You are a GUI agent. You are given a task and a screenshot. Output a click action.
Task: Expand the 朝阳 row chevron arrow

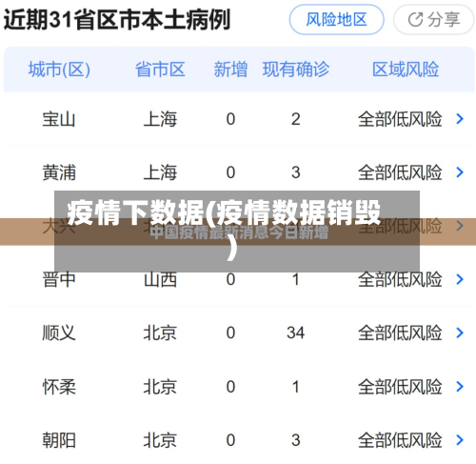[x=460, y=440]
